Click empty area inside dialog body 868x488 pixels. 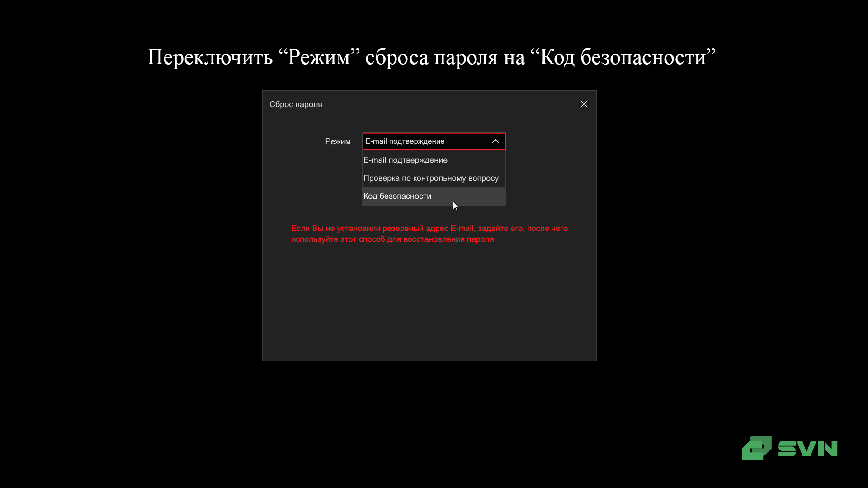pos(429,303)
